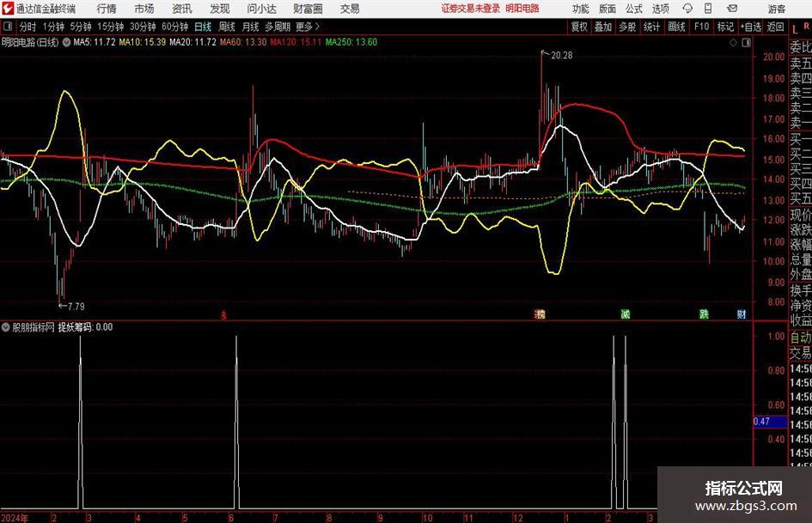Open the 行情 menu
This screenshot has height=523, width=812.
pyautogui.click(x=107, y=9)
